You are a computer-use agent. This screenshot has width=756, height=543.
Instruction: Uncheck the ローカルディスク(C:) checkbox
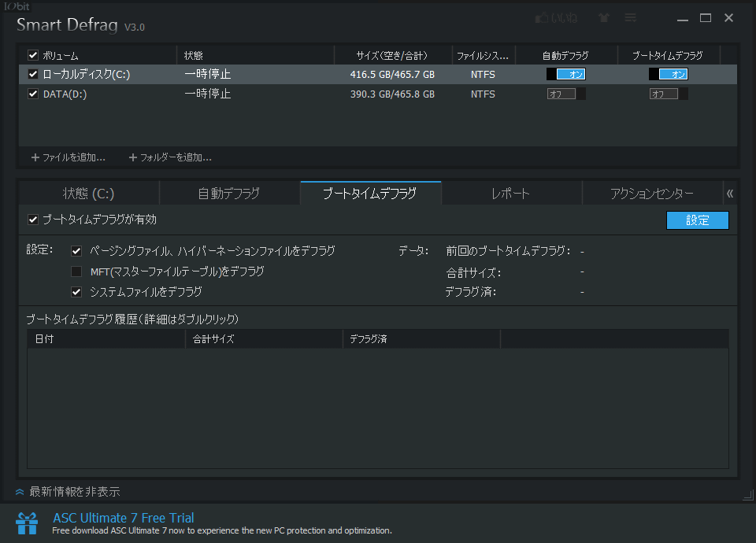pyautogui.click(x=33, y=74)
